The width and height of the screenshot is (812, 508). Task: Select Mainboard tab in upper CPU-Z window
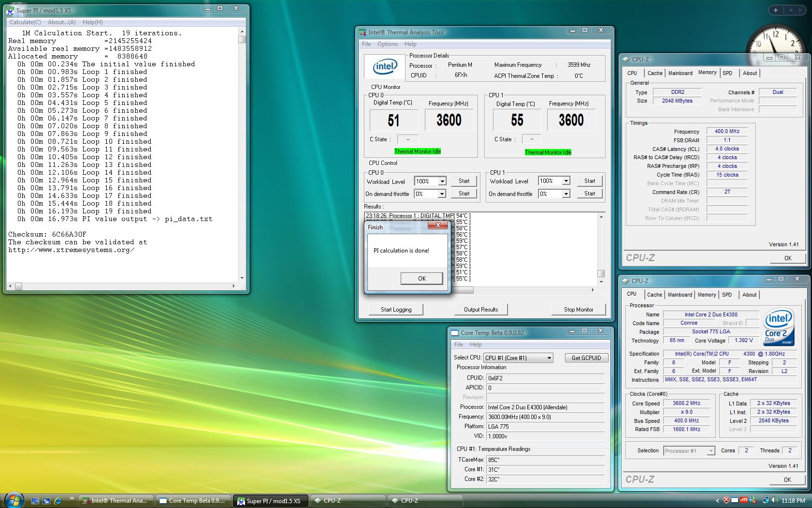coord(680,73)
